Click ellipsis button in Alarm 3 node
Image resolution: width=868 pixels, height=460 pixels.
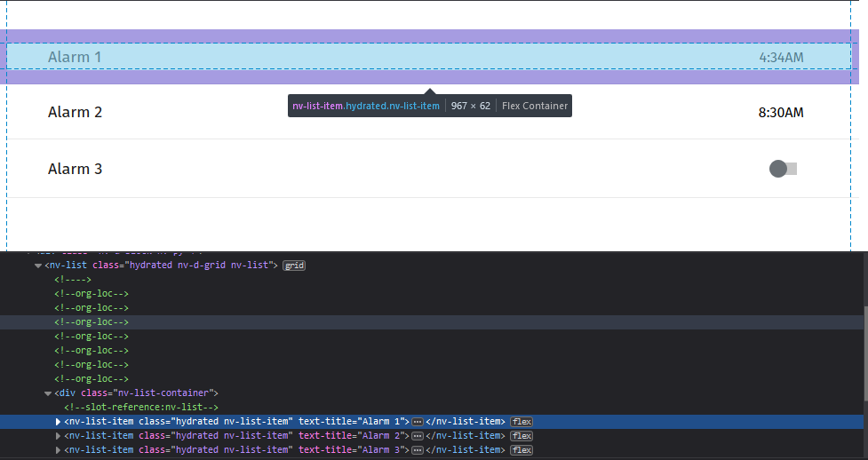point(418,450)
